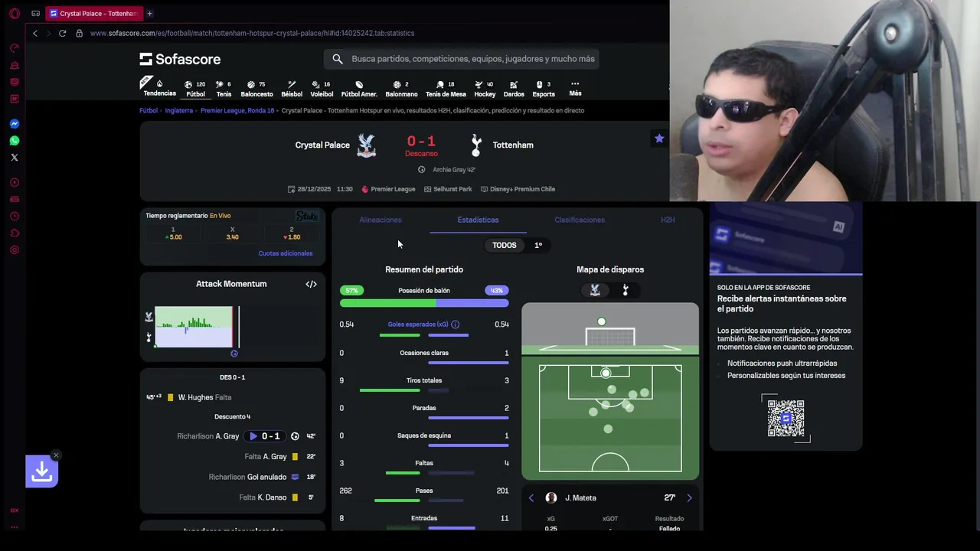This screenshot has height=551, width=980.
Task: Switch to the H2H tab
Action: click(668, 220)
